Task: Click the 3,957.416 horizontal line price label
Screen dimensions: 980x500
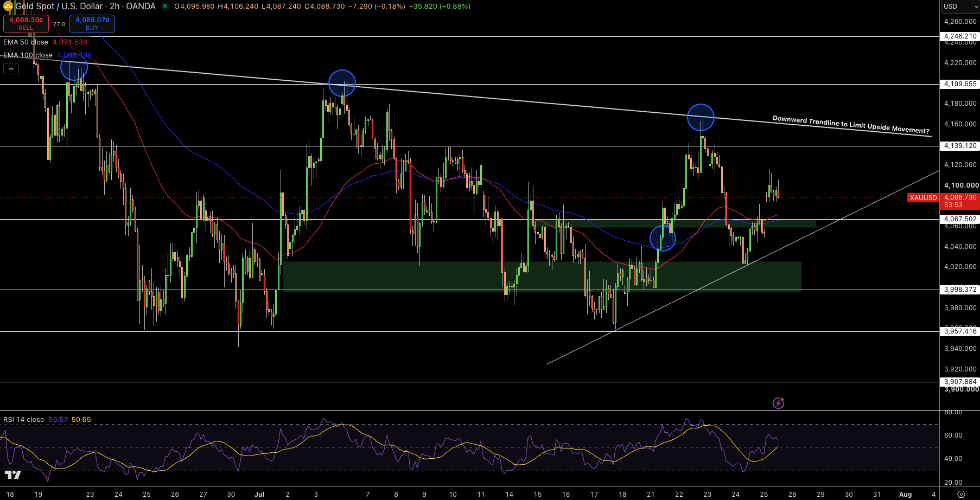Action: 960,331
